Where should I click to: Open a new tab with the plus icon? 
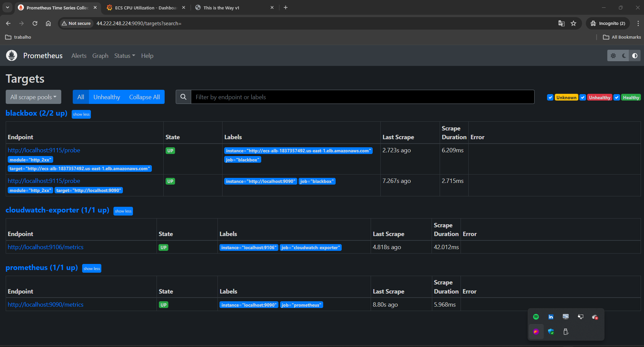(x=285, y=7)
